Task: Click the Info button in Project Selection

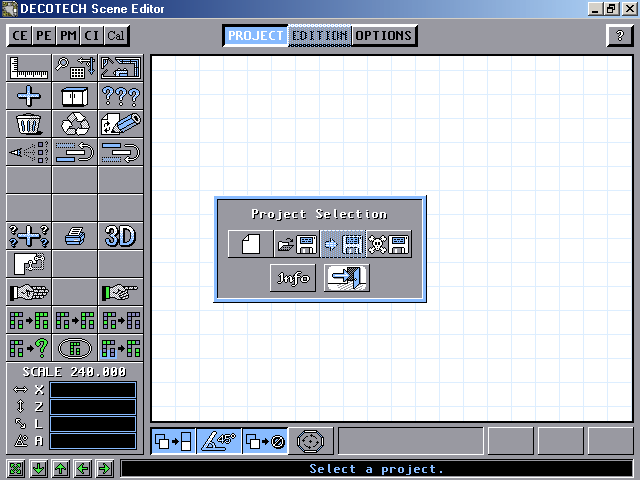Action: pyautogui.click(x=293, y=278)
